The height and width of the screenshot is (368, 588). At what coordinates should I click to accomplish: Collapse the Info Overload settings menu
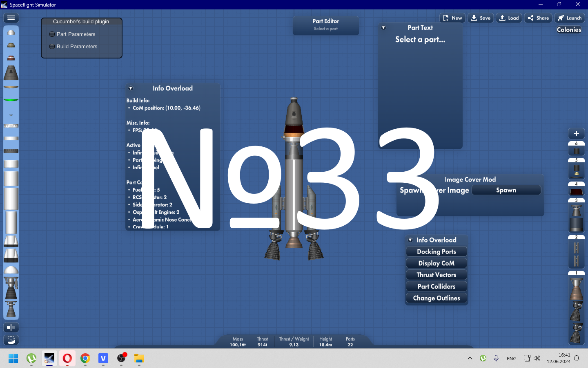tap(410, 240)
